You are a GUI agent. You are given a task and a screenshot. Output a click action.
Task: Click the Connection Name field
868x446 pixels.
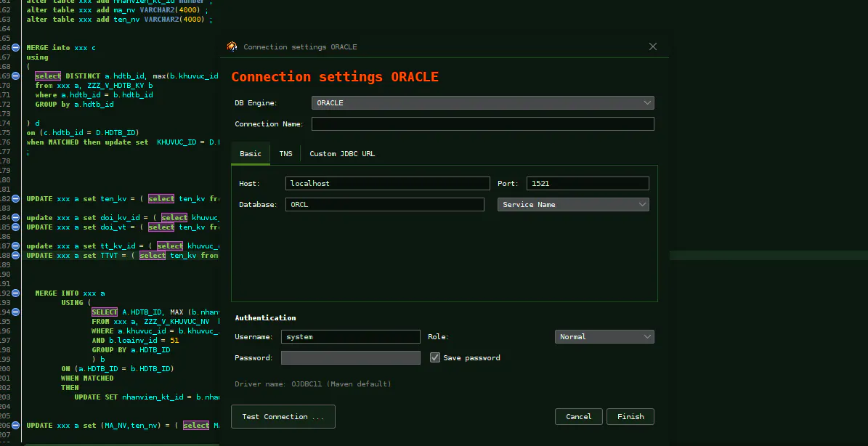483,124
